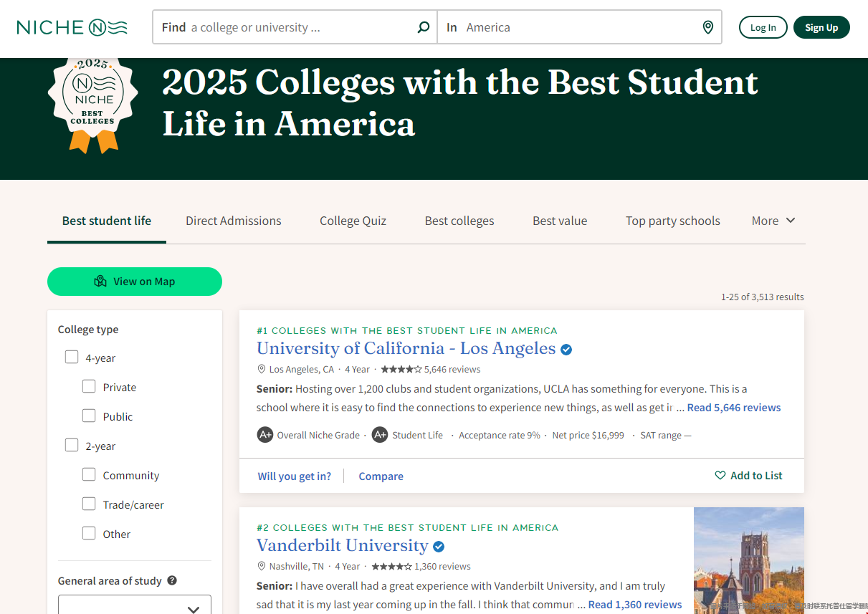This screenshot has width=868, height=614.
Task: Click the location pin icon in search bar
Action: pos(707,27)
